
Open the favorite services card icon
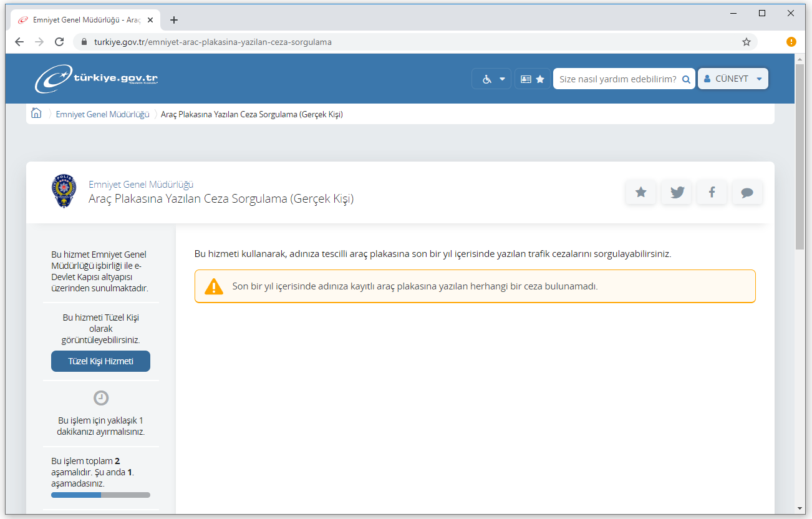tap(532, 79)
